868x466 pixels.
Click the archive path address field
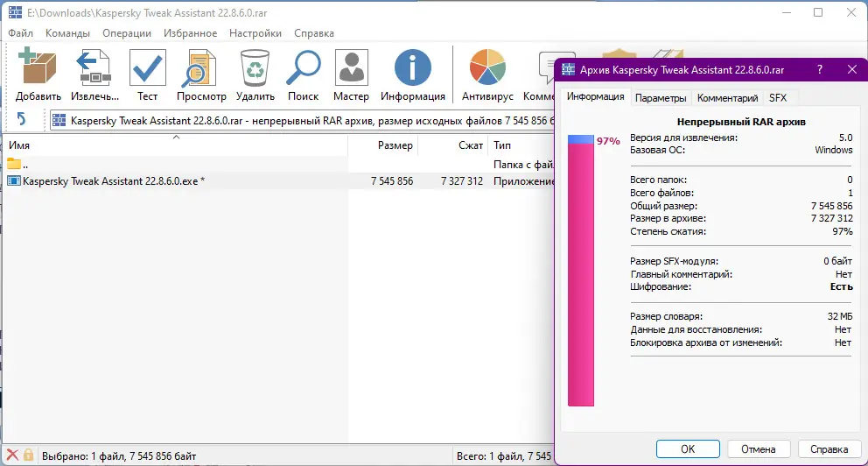pyautogui.click(x=302, y=120)
